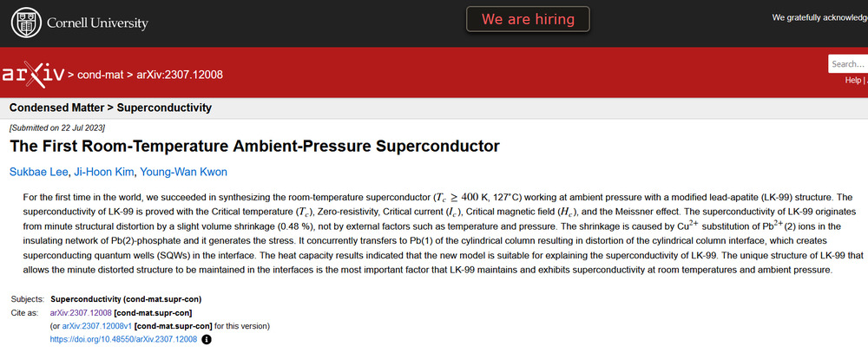Click the Condensed Matter > Superconductivity header
868x353 pixels.
tap(110, 108)
